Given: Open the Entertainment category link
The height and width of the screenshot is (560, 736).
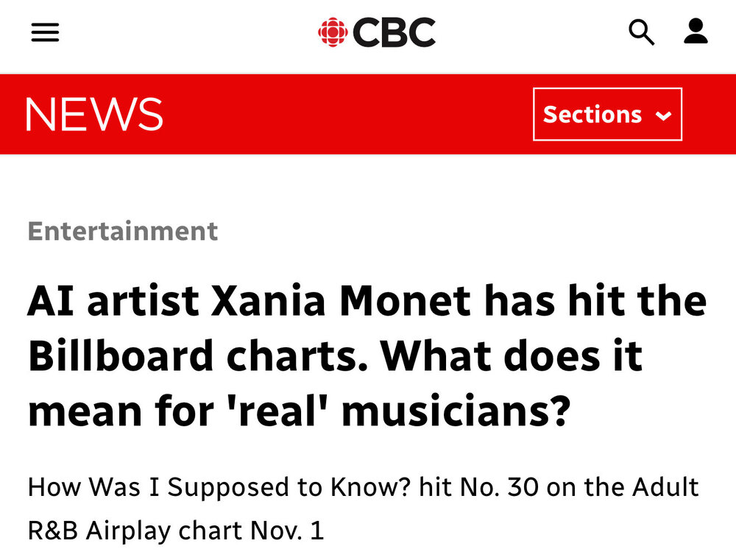Looking at the screenshot, I should pos(123,231).
